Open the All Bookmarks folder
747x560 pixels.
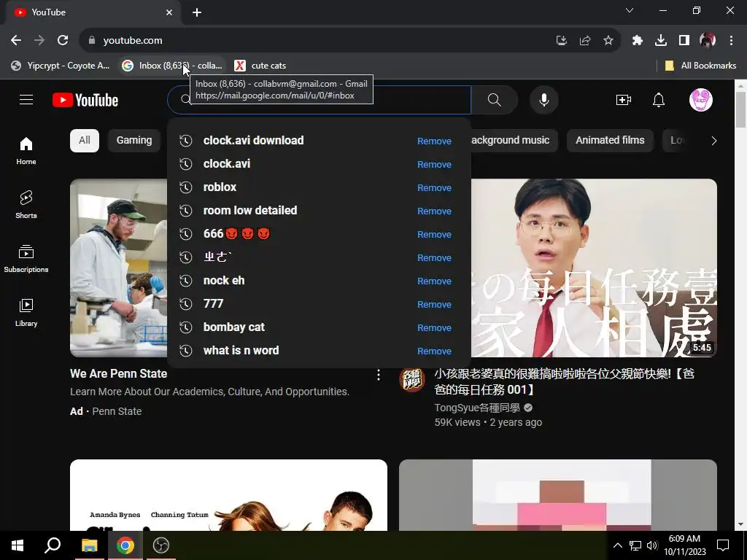coord(700,66)
